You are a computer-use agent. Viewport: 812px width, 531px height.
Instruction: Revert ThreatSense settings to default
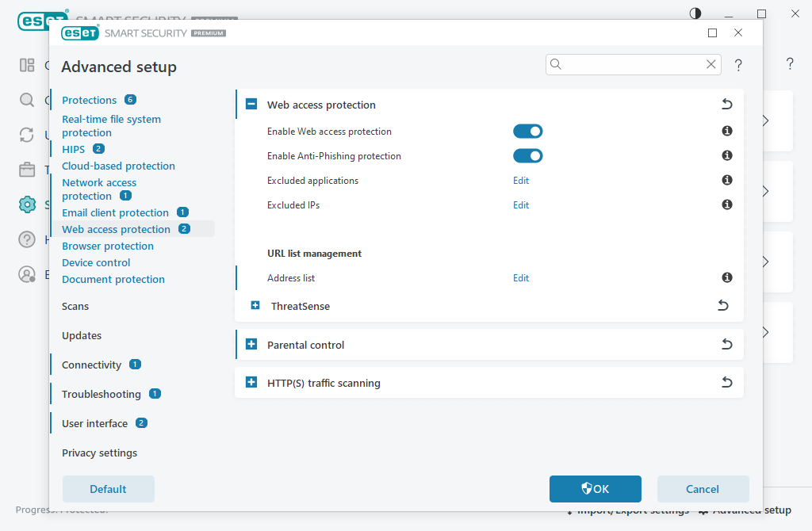pos(723,305)
